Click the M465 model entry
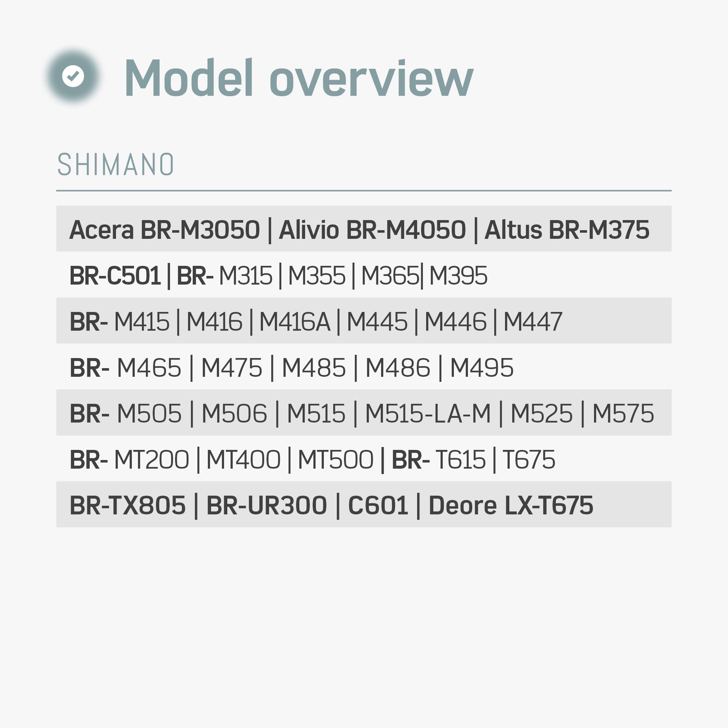Screen dimensions: 728x728 149,368
